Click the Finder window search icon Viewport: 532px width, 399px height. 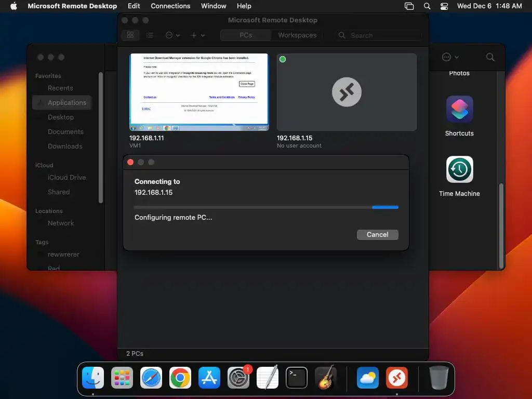point(490,57)
